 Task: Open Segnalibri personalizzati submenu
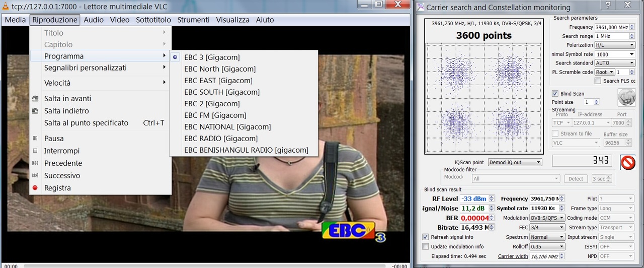coord(100,68)
